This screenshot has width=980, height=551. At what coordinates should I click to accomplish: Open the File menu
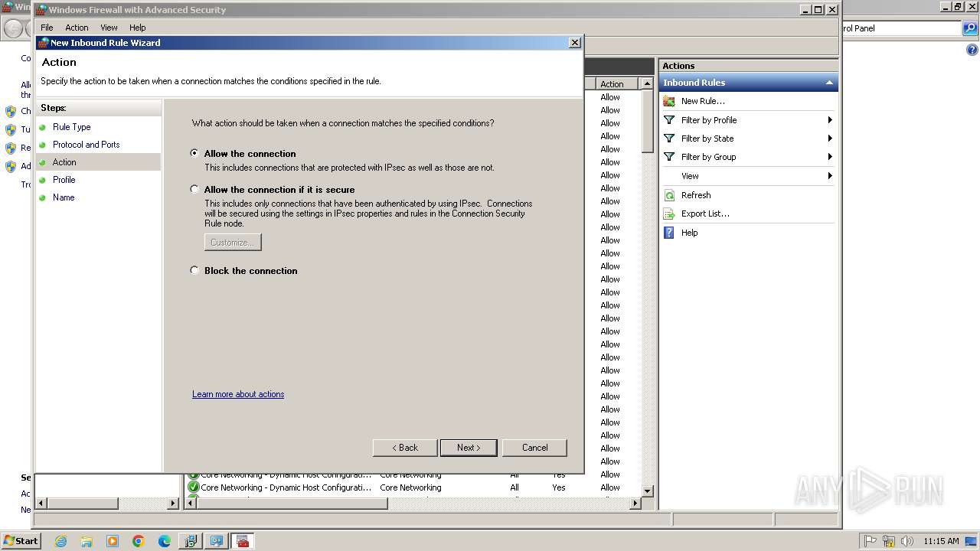[x=47, y=28]
